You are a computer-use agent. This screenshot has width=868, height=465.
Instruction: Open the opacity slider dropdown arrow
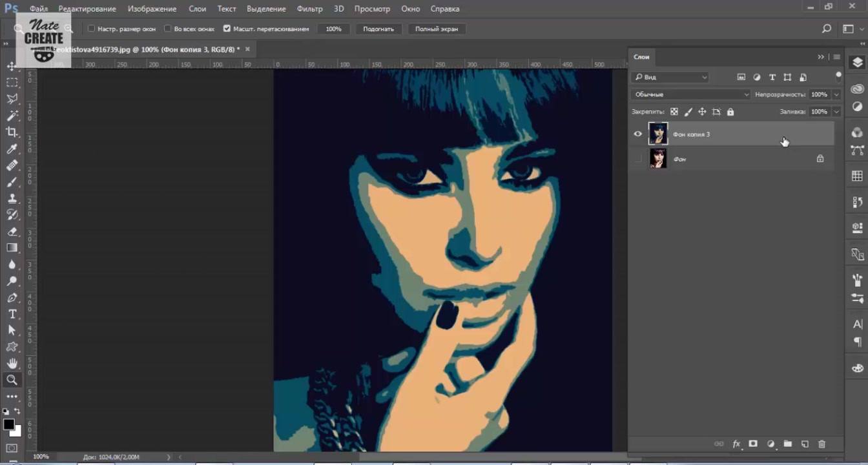[836, 94]
